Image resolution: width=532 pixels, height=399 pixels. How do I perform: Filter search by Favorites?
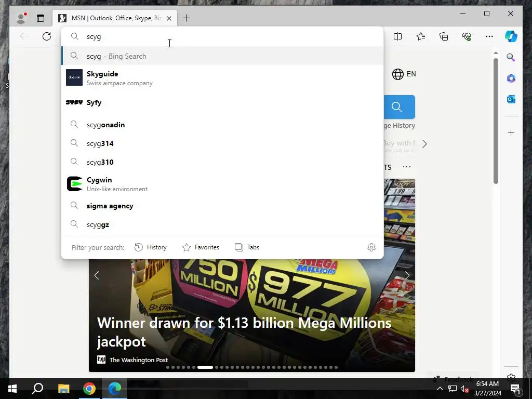201,247
